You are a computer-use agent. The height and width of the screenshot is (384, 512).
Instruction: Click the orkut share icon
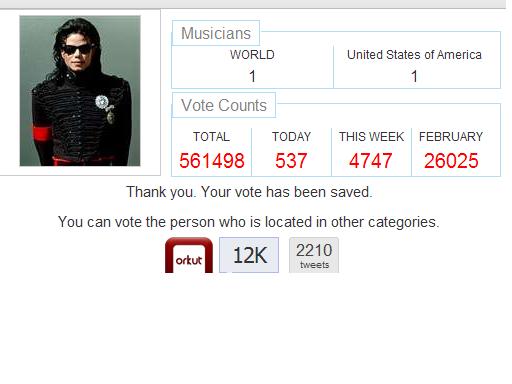tap(189, 255)
